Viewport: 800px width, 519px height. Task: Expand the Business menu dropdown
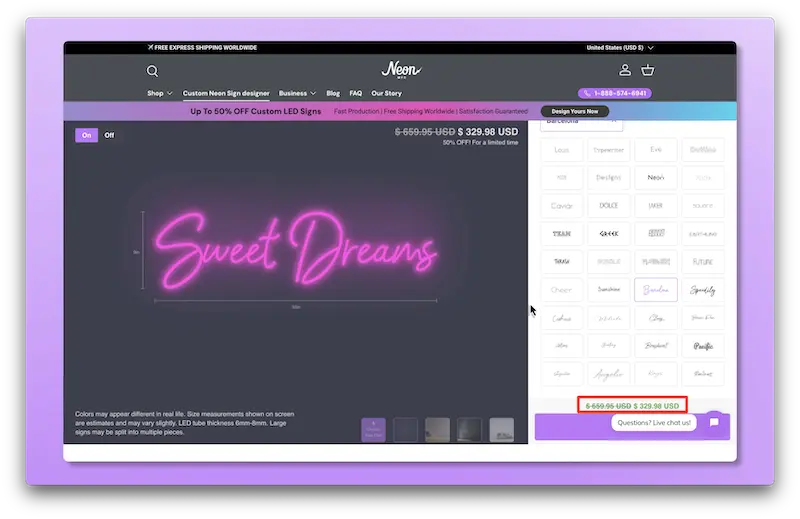(297, 93)
